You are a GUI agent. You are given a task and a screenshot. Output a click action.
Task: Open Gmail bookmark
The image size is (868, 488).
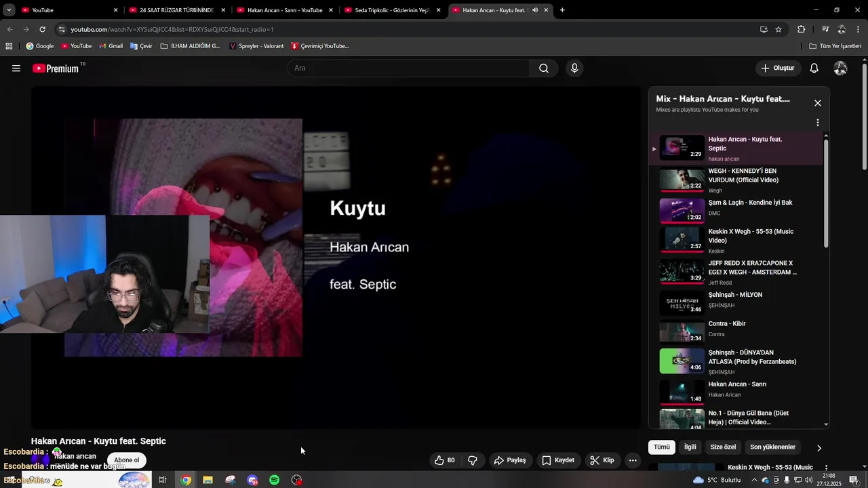111,46
